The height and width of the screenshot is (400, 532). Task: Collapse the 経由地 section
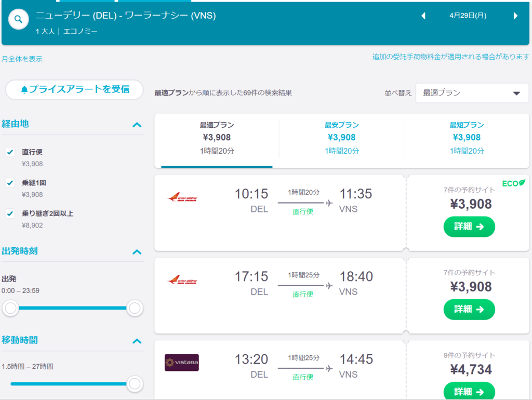pos(137,125)
